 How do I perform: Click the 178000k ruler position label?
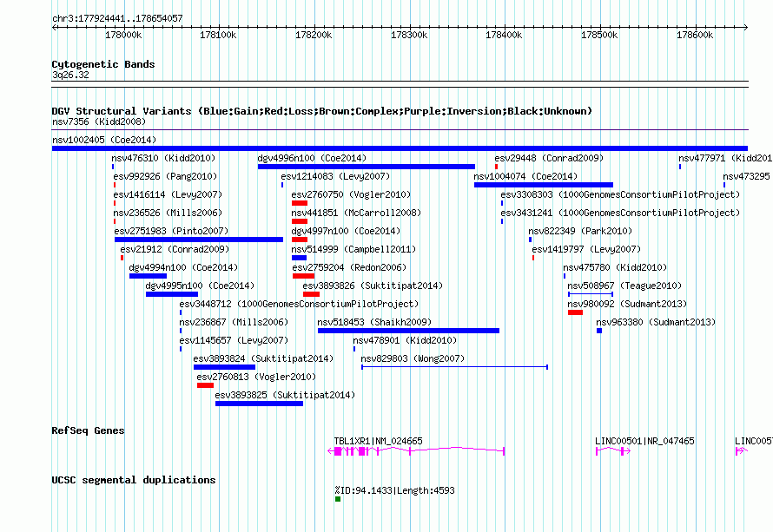(123, 35)
